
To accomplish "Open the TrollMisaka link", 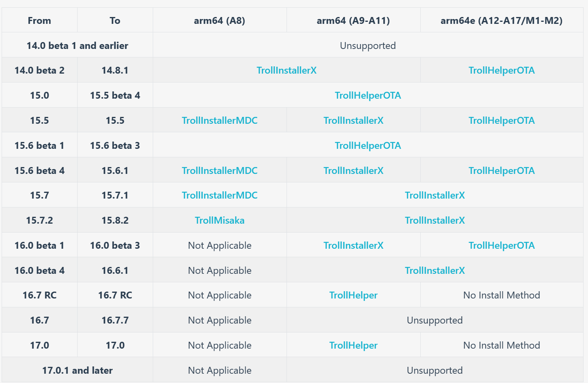I will pos(219,220).
